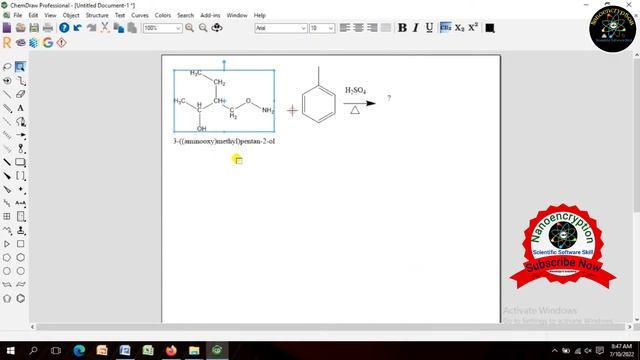This screenshot has height=360, width=640.
Task: Select the Cyclopentadiene ring tool at bottom
Action: pyautogui.click(x=7, y=298)
